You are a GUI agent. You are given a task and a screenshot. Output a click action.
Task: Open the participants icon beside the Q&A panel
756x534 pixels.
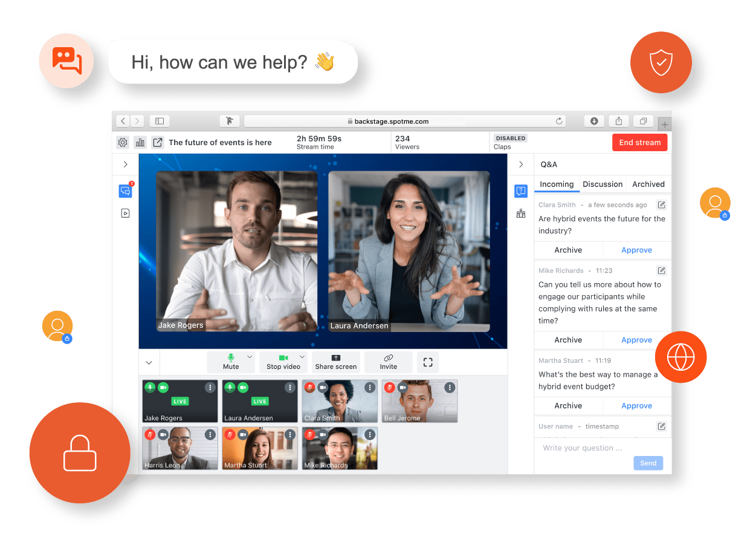[521, 213]
